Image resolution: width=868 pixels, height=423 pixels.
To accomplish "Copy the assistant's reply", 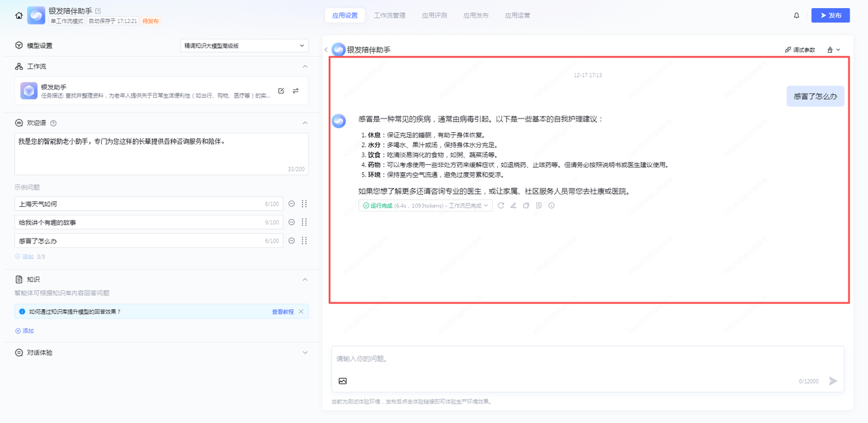I will (x=526, y=205).
